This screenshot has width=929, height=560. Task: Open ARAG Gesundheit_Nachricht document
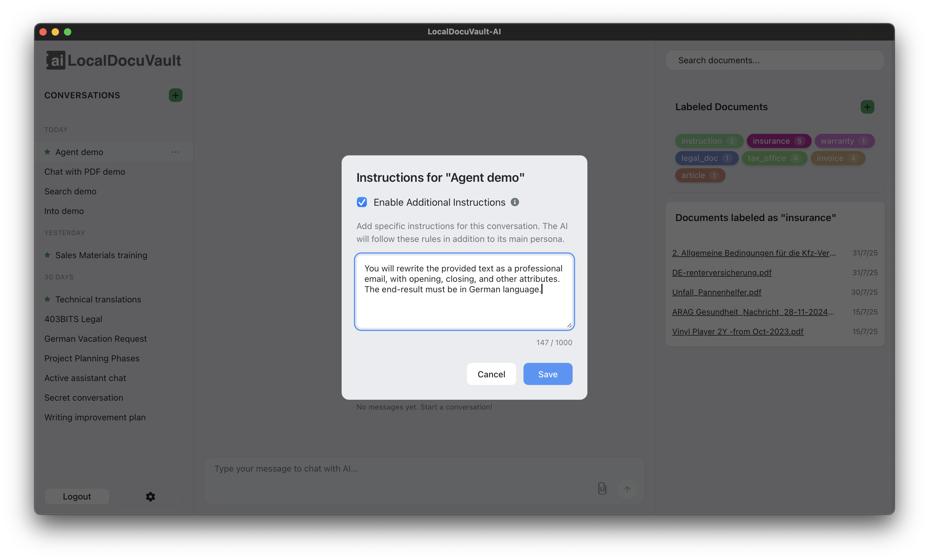(753, 312)
